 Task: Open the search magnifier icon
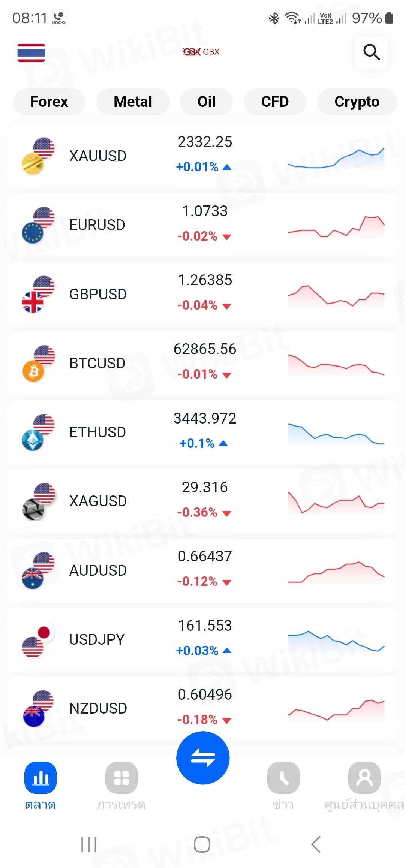[371, 52]
